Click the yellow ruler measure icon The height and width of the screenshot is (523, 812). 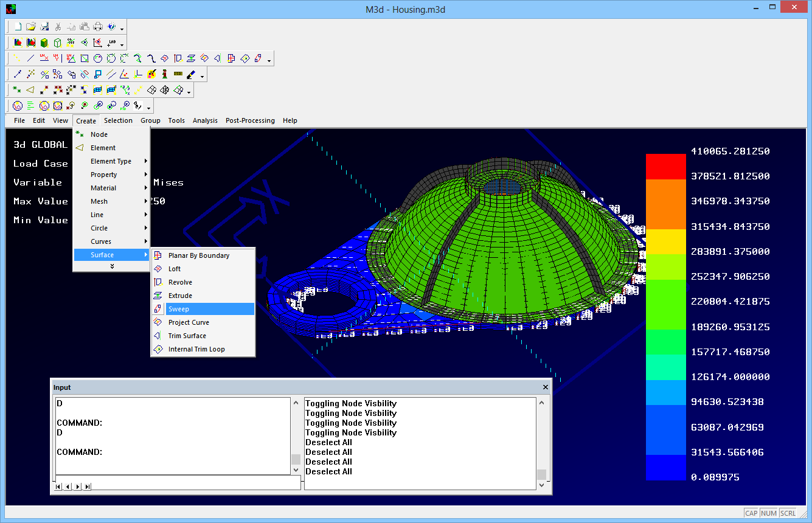pyautogui.click(x=178, y=74)
